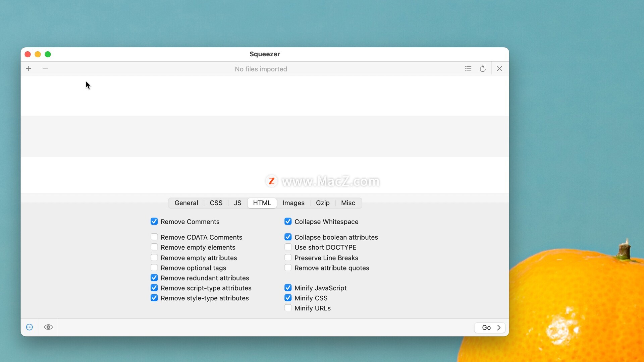The width and height of the screenshot is (644, 362).
Task: Disable Minify CSS checkbox
Action: pos(288,298)
